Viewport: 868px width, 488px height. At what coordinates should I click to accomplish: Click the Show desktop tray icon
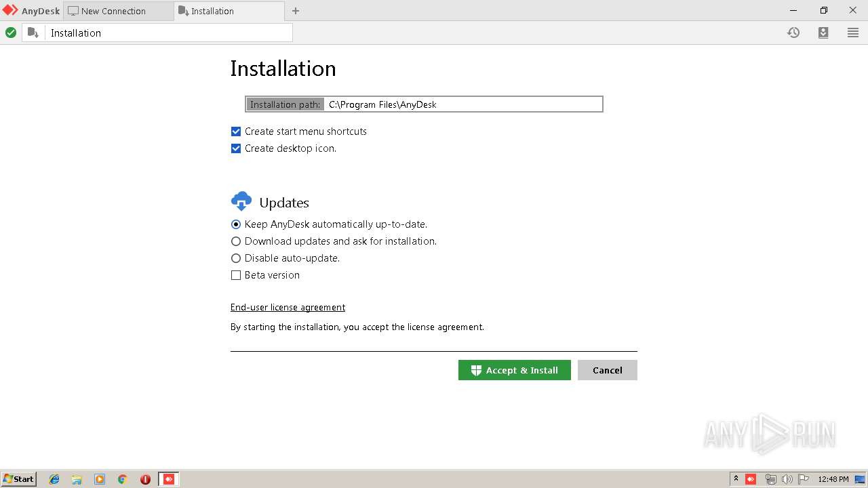(860, 479)
